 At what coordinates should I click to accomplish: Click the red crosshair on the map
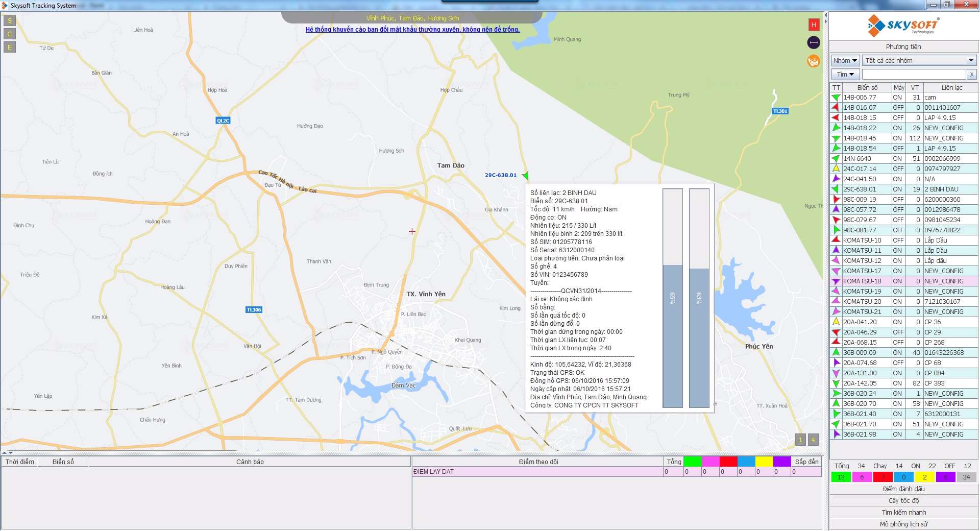pyautogui.click(x=412, y=231)
